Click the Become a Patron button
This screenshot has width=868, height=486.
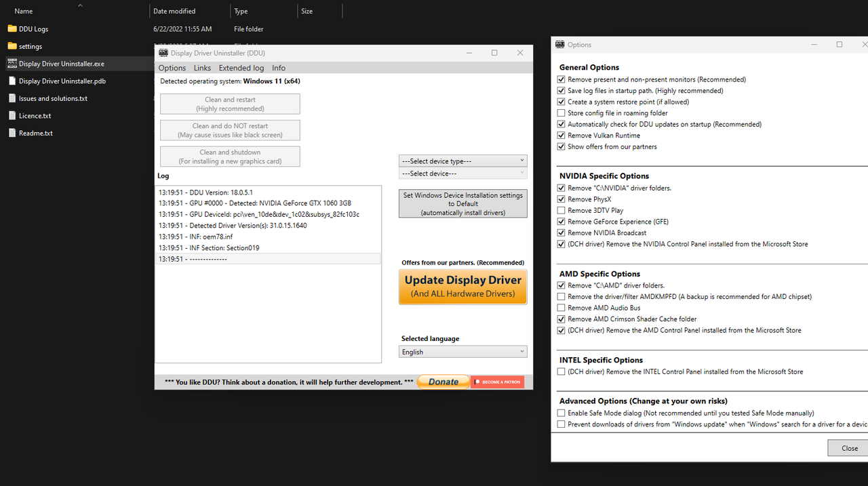click(x=498, y=382)
